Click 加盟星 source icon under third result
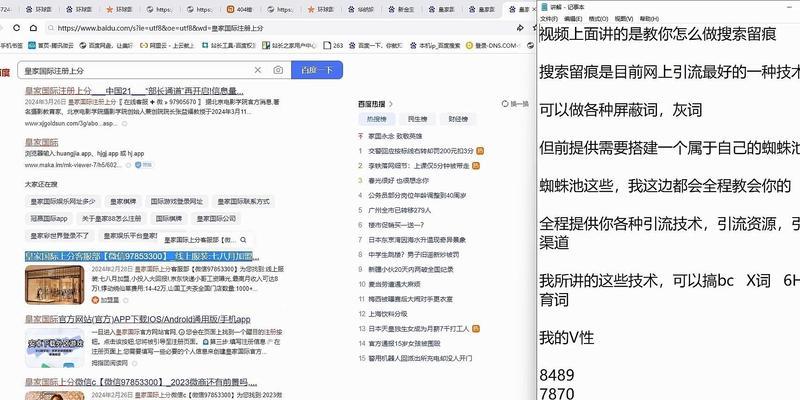 pyautogui.click(x=95, y=299)
